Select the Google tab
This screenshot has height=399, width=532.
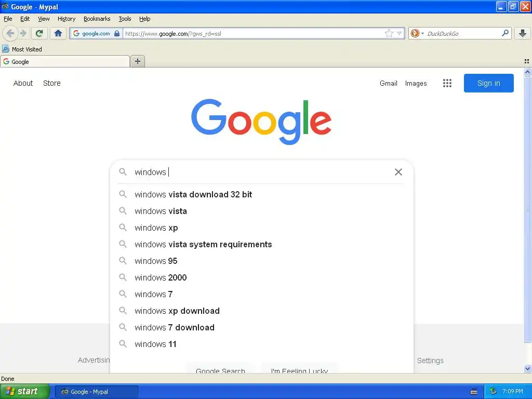[65, 62]
